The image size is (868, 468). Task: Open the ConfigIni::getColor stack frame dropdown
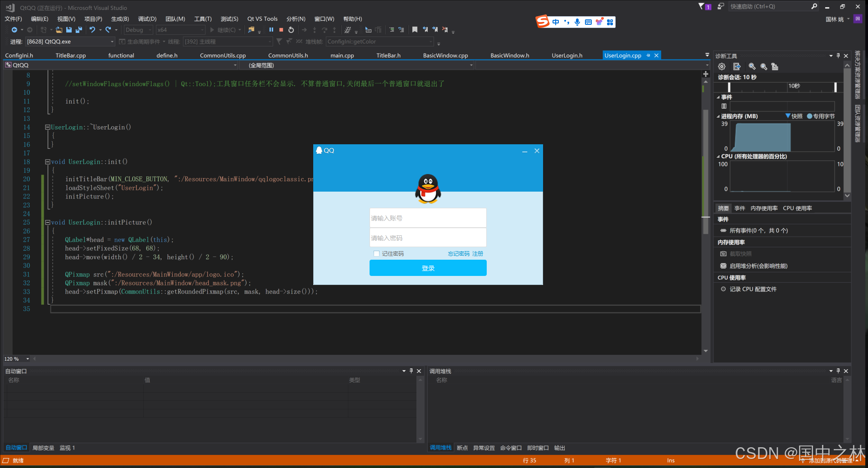coord(379,41)
